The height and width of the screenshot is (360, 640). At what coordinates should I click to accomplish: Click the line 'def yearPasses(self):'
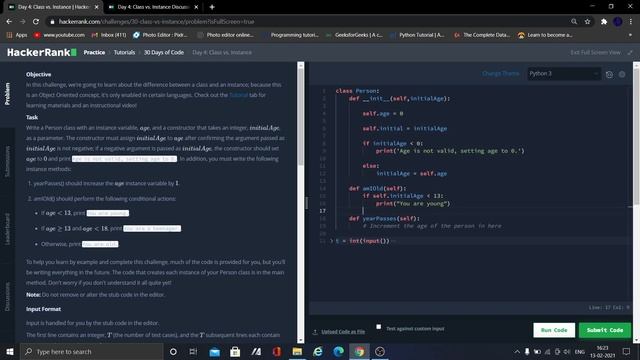(384, 218)
